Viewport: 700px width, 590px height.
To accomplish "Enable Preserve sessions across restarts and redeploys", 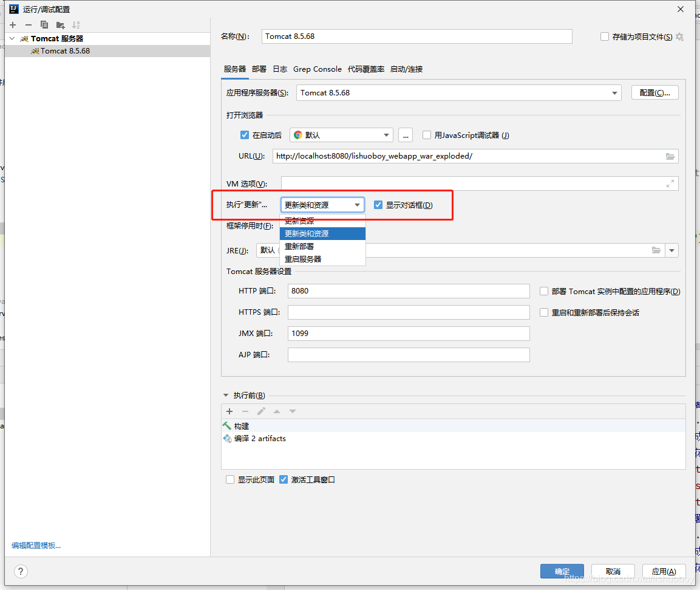I will (x=544, y=312).
